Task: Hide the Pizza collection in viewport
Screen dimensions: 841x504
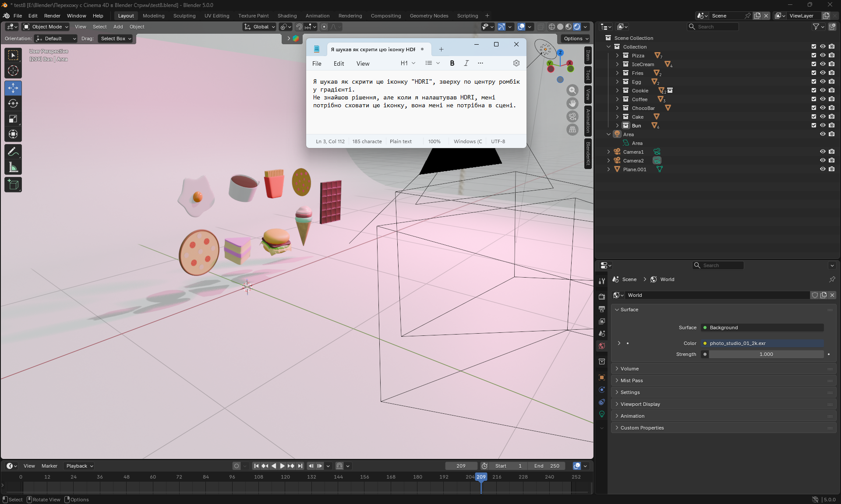Action: pos(823,56)
